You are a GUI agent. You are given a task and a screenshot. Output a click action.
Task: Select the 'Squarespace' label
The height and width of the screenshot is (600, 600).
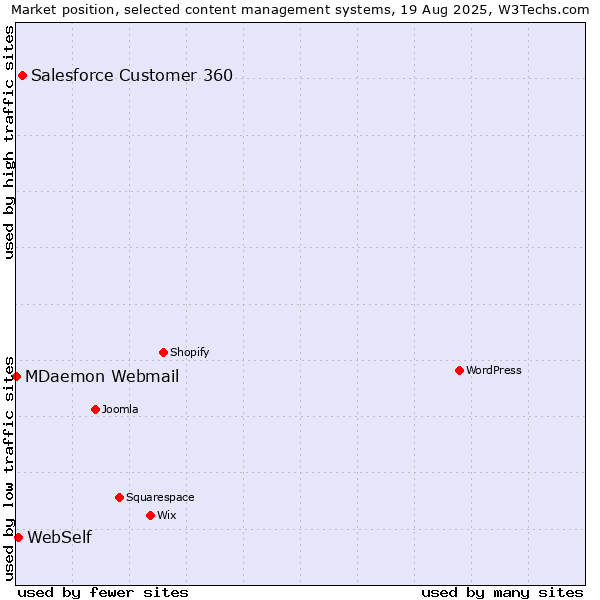click(x=160, y=497)
